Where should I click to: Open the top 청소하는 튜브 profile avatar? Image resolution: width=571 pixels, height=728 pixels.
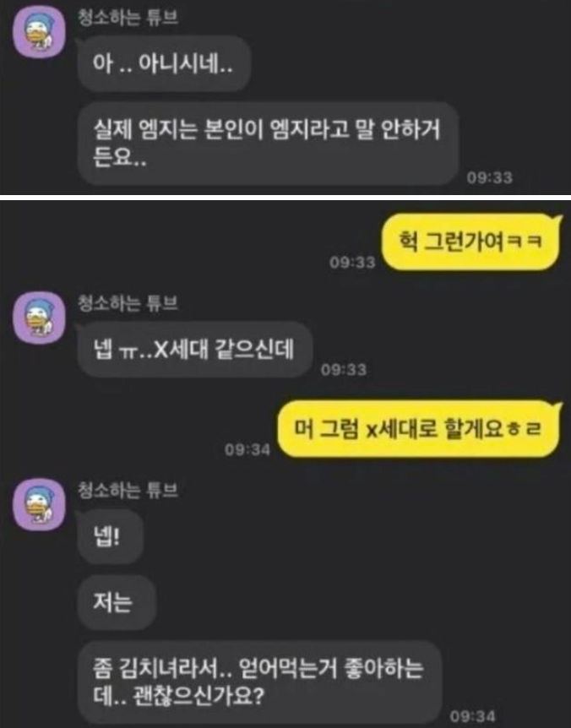click(x=39, y=32)
